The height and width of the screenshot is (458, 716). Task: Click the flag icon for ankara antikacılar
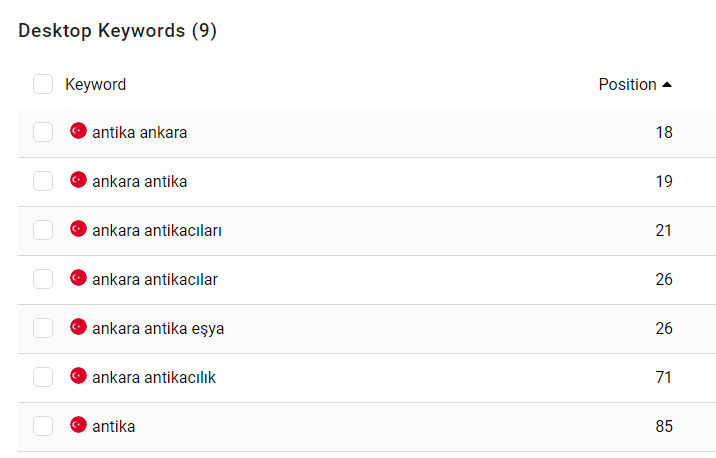[x=78, y=278]
